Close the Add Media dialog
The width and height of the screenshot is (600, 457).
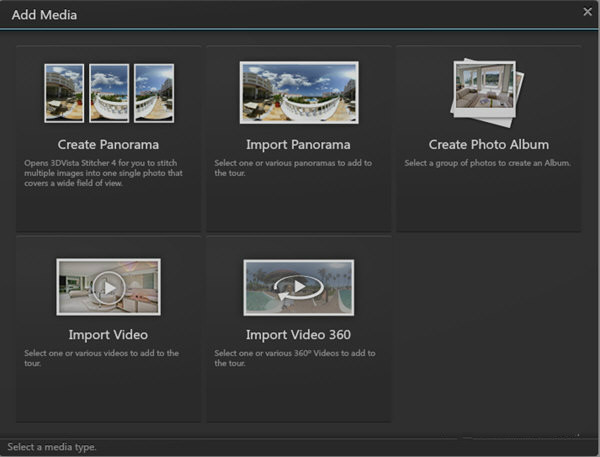(x=587, y=12)
